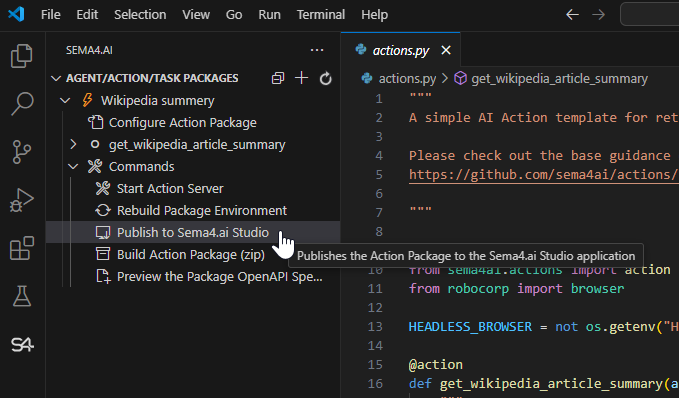Click the file-plus icon for Preview OpenAPI Spec
The width and height of the screenshot is (679, 398).
[103, 276]
